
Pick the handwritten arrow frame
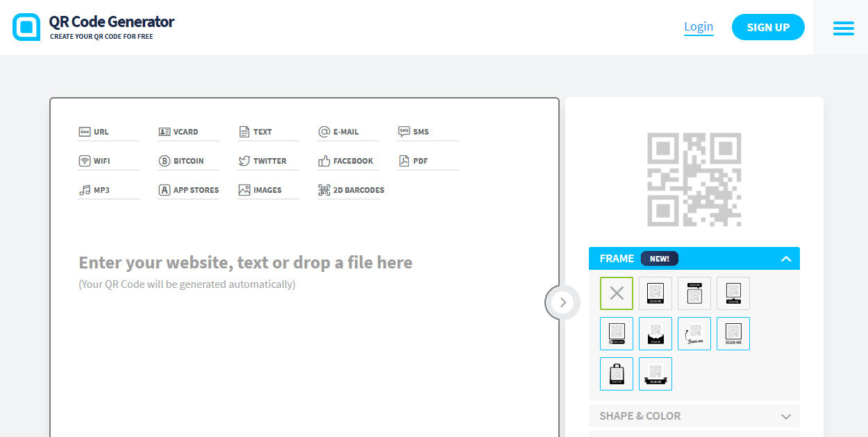click(694, 334)
